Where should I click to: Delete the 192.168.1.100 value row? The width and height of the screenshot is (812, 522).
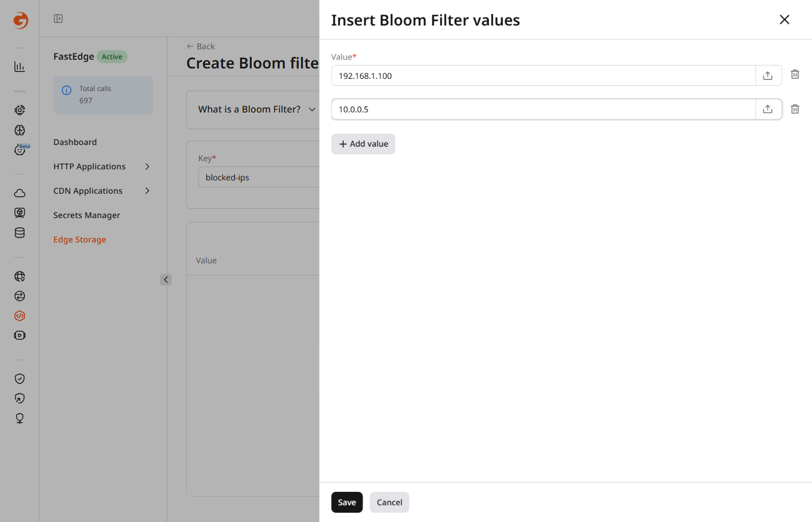(x=795, y=74)
